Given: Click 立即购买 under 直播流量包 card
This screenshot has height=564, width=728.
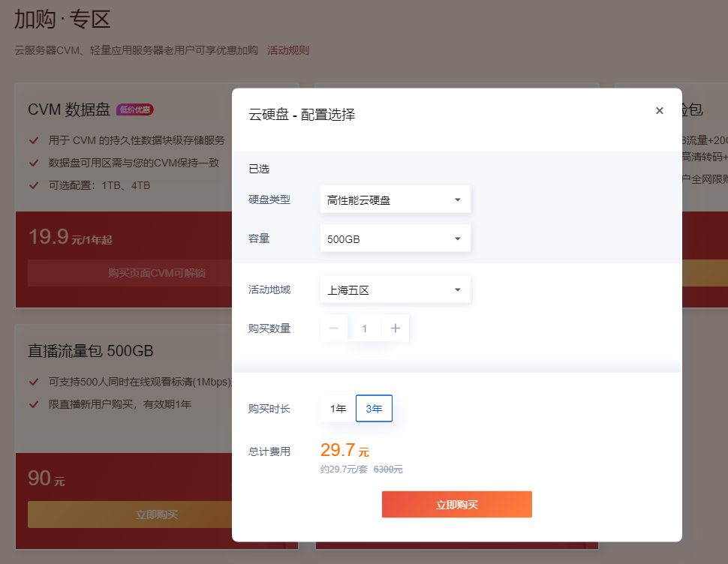Looking at the screenshot, I should [x=157, y=514].
